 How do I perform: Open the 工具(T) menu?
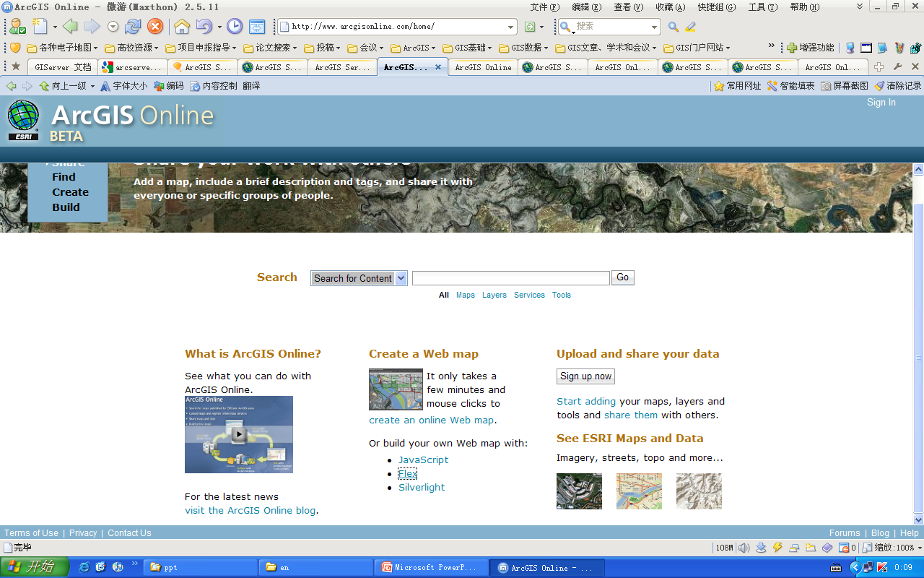763,7
